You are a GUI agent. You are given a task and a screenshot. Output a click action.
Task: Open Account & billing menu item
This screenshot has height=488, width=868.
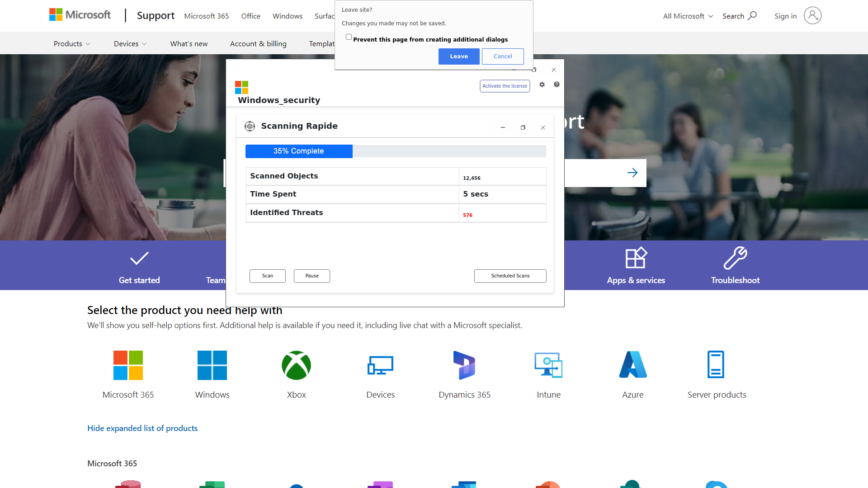coord(258,44)
